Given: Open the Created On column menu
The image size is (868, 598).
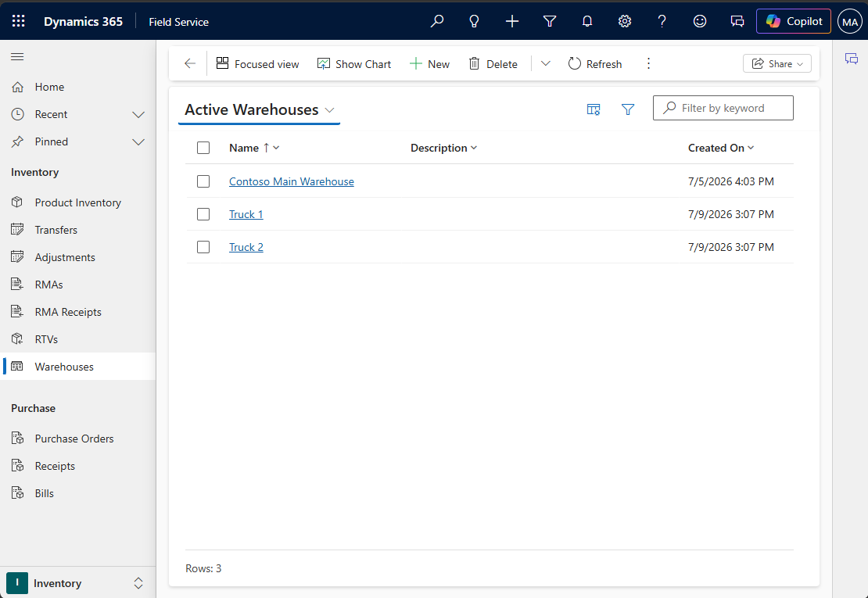Looking at the screenshot, I should [x=721, y=148].
